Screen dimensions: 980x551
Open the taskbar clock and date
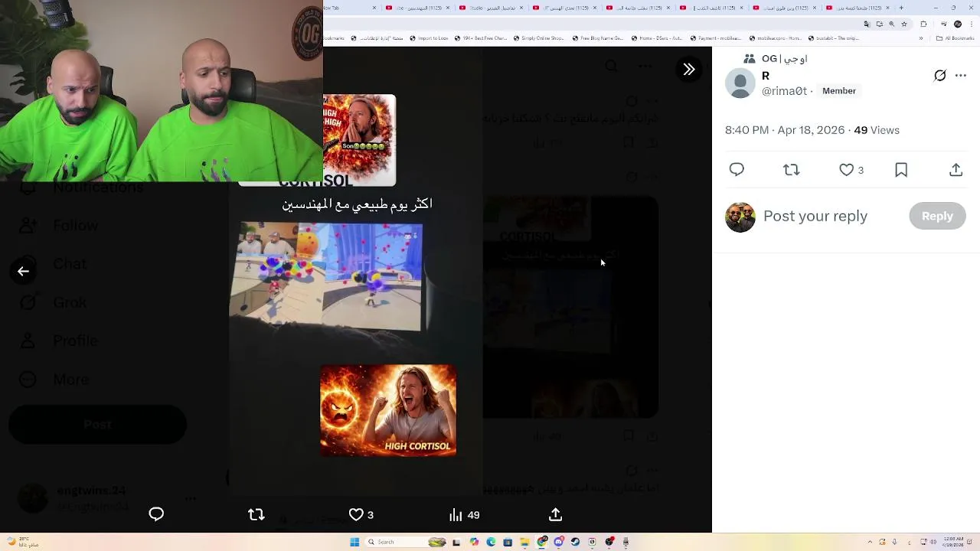pos(953,542)
